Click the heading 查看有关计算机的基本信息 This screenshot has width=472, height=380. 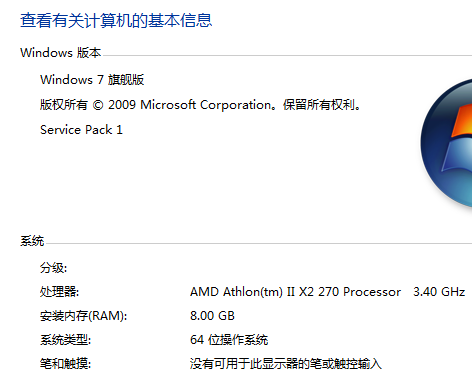tap(116, 21)
